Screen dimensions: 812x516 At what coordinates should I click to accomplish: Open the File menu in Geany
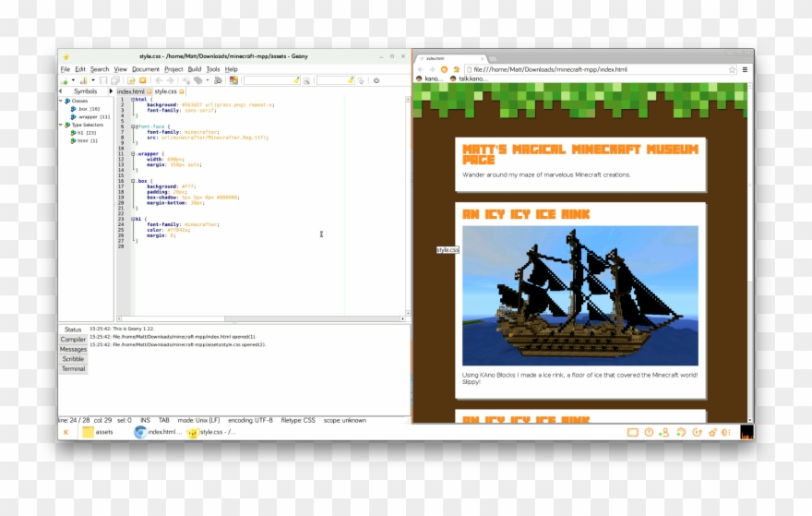[x=66, y=69]
